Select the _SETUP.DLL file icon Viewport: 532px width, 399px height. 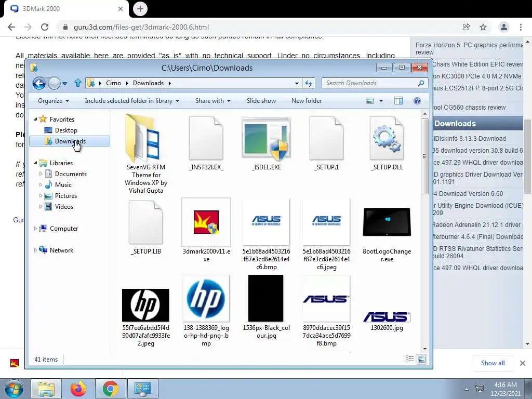click(x=387, y=138)
